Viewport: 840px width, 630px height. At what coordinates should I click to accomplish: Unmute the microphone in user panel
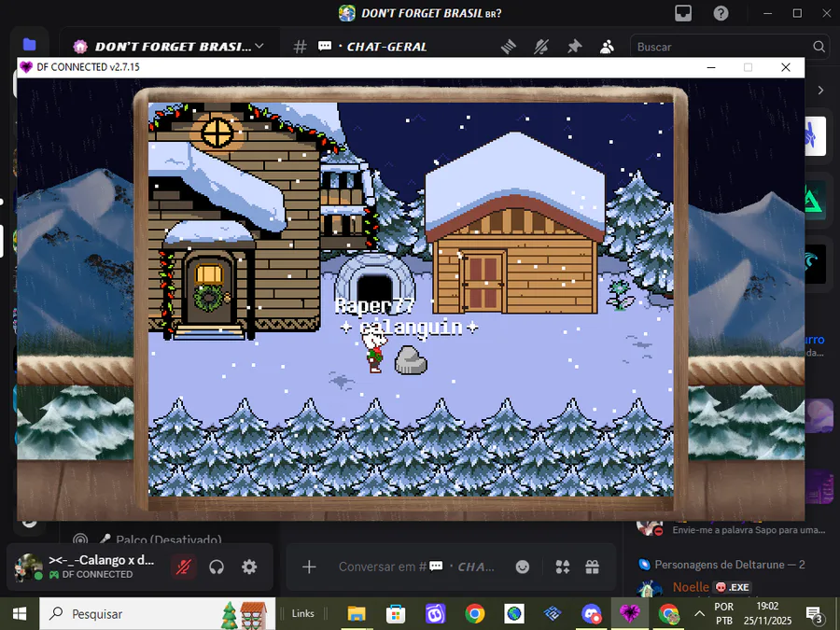click(x=183, y=567)
